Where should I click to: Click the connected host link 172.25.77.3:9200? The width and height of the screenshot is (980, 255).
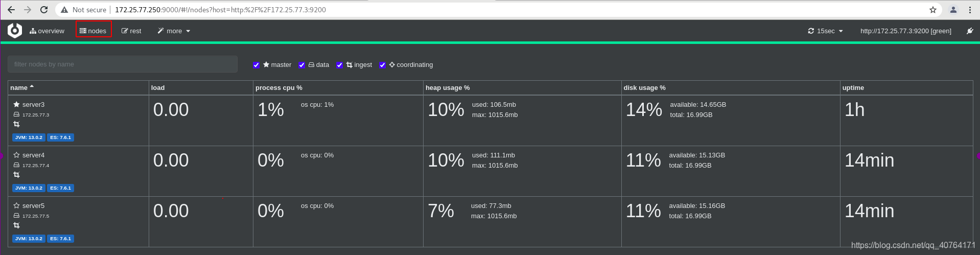905,31
